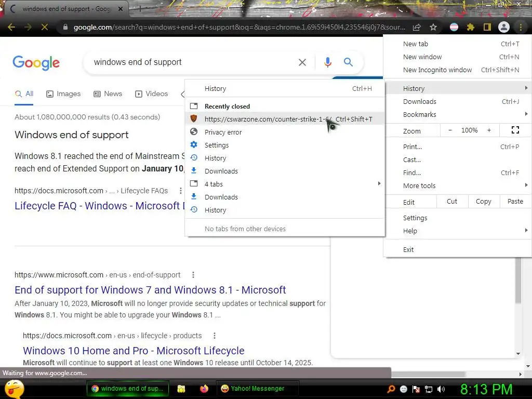Open the Extensions puzzle icon
This screenshot has height=399, width=532.
[x=471, y=27]
